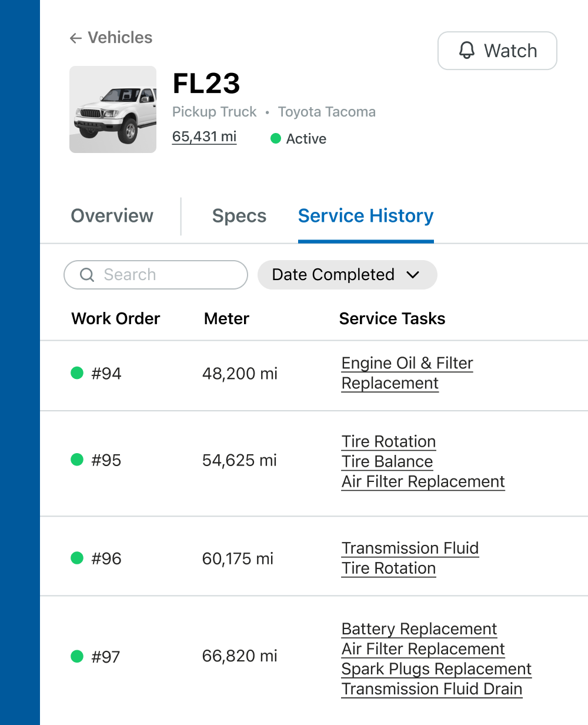Image resolution: width=588 pixels, height=725 pixels.
Task: Focus the Search input field
Action: pyautogui.click(x=156, y=275)
